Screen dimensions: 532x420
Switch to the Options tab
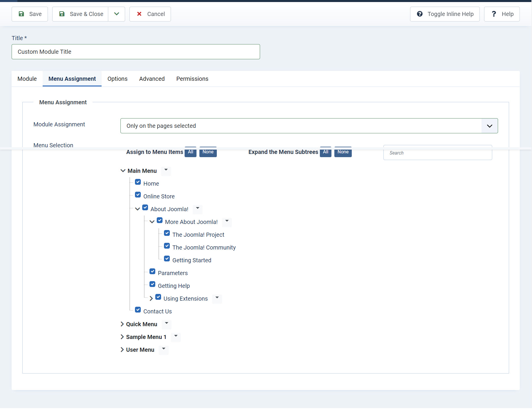[117, 79]
